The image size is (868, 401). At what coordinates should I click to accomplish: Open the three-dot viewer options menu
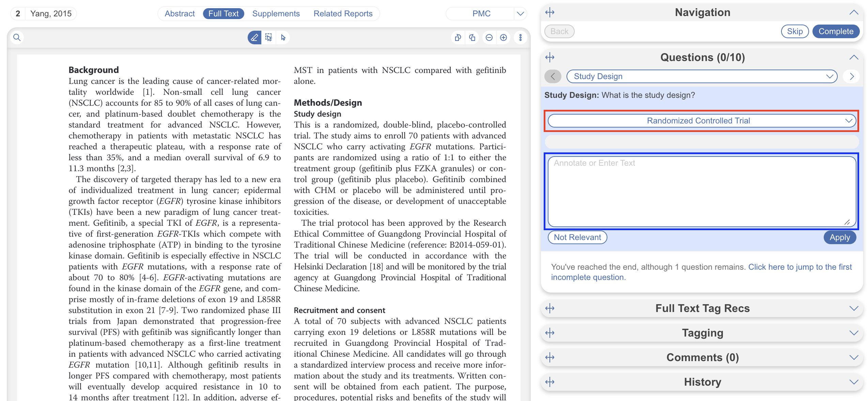point(520,38)
